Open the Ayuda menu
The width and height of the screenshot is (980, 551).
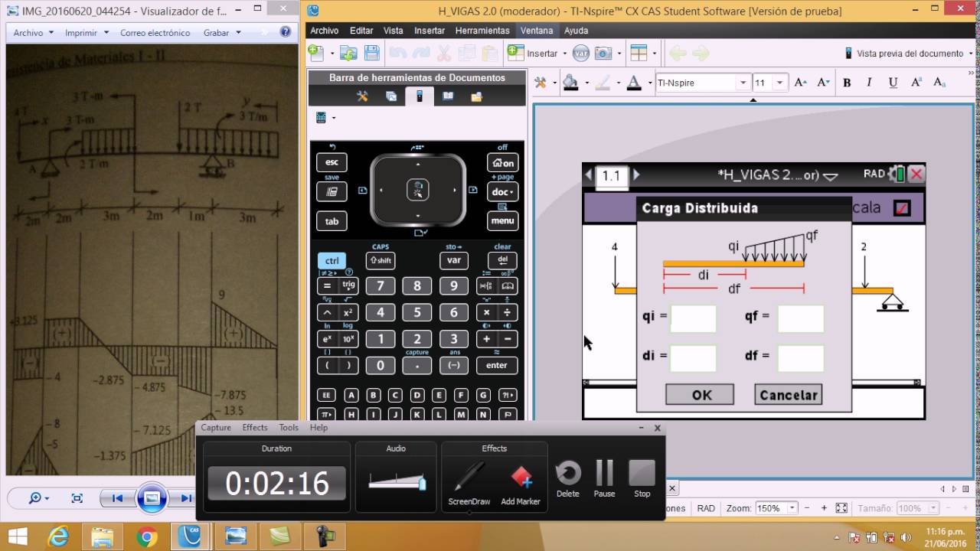(x=577, y=31)
